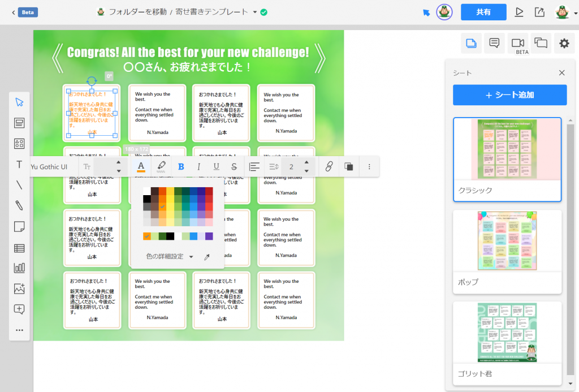Open the Yu Gothic UI font selector
The width and height of the screenshot is (579, 392).
[x=49, y=166]
